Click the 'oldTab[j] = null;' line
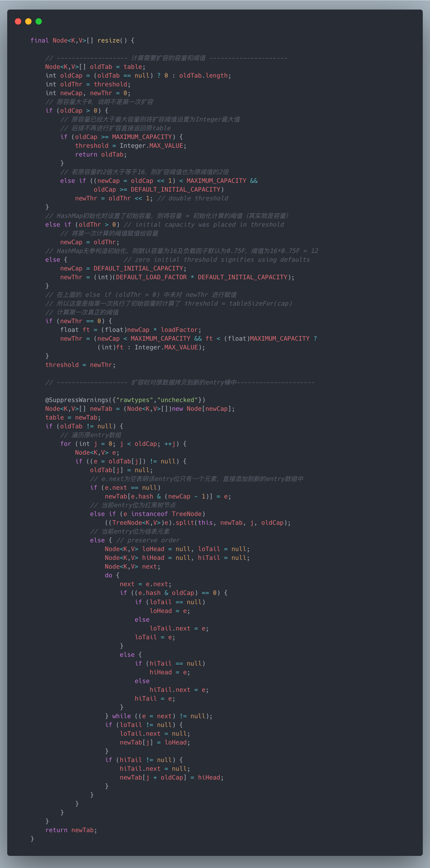 click(x=121, y=470)
